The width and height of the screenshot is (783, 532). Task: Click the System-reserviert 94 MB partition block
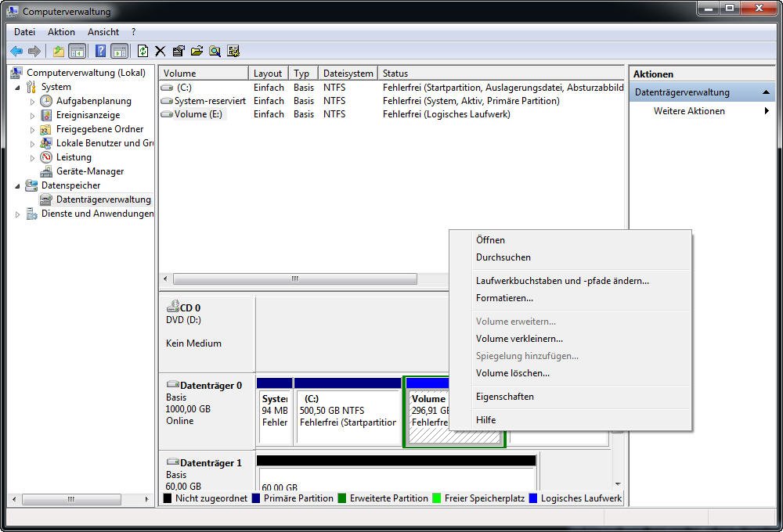coord(274,411)
